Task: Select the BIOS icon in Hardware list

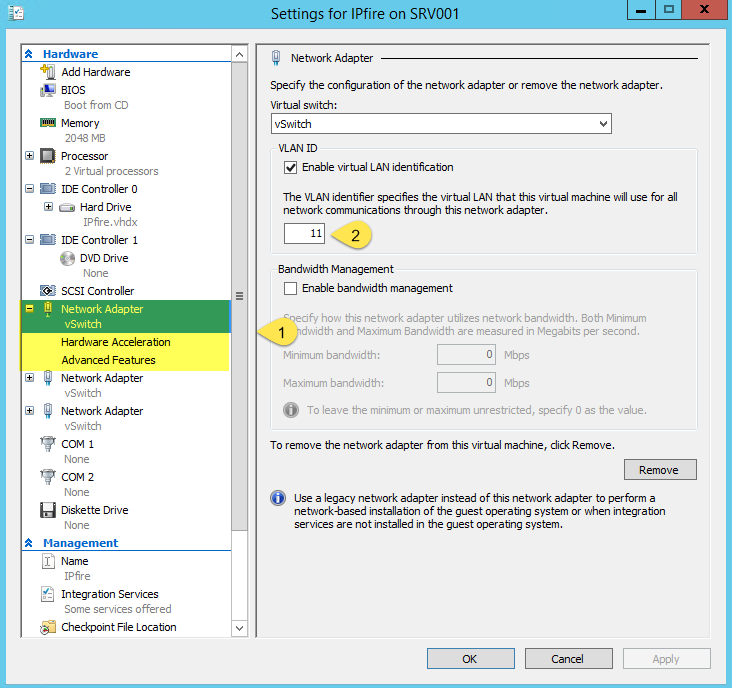Action: (48, 90)
